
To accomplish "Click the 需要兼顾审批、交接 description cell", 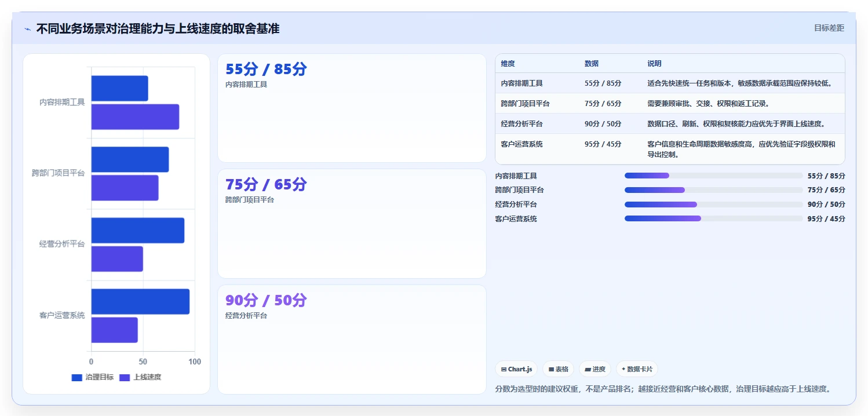I will (x=708, y=104).
